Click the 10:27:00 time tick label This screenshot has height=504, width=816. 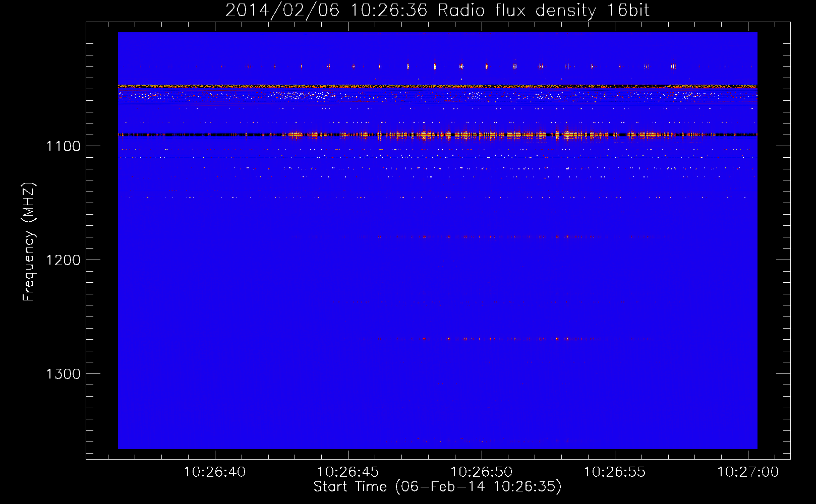click(x=748, y=472)
